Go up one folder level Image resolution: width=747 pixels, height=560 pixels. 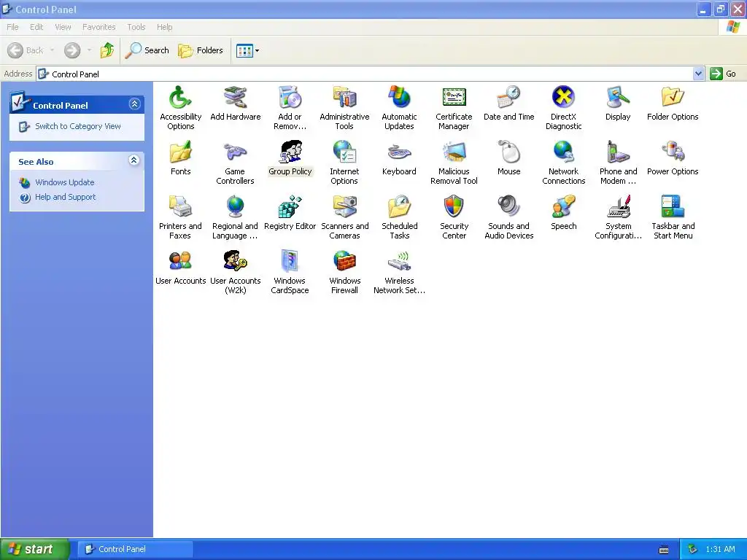tap(107, 50)
